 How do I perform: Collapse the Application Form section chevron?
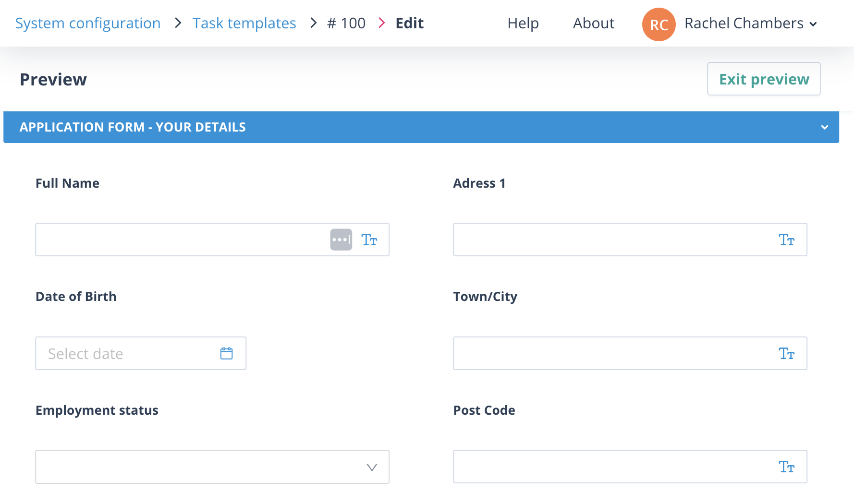point(825,127)
